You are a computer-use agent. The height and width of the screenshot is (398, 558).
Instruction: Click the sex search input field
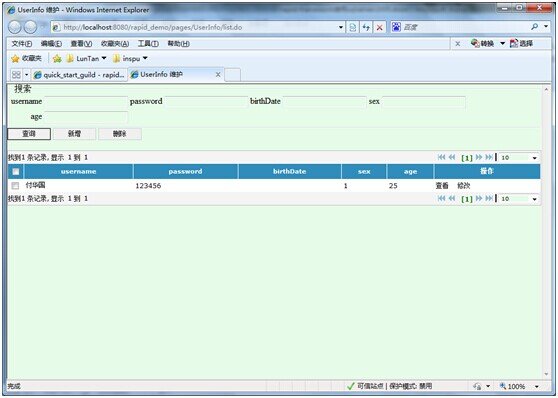tap(423, 102)
